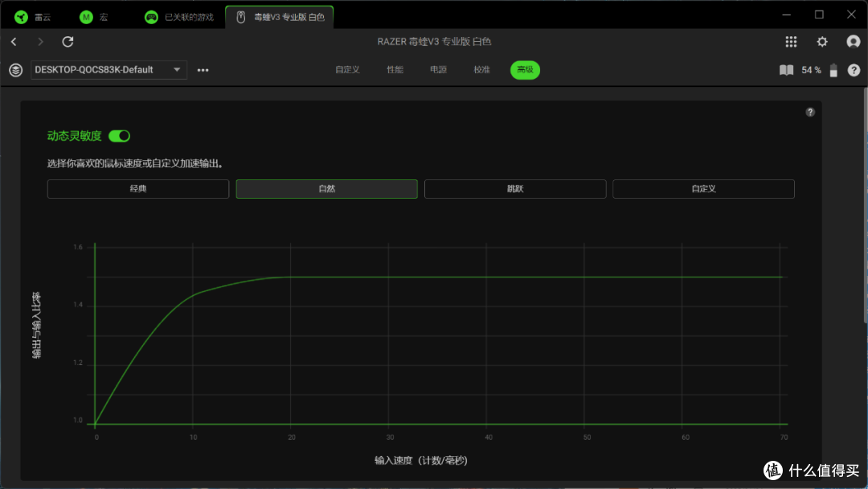
Task: Switch to the 宏 macro tab
Action: tap(94, 17)
